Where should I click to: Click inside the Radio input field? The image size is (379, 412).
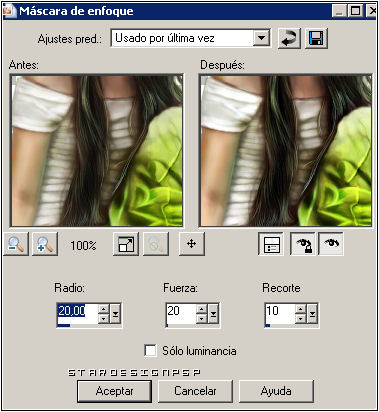pos(77,311)
